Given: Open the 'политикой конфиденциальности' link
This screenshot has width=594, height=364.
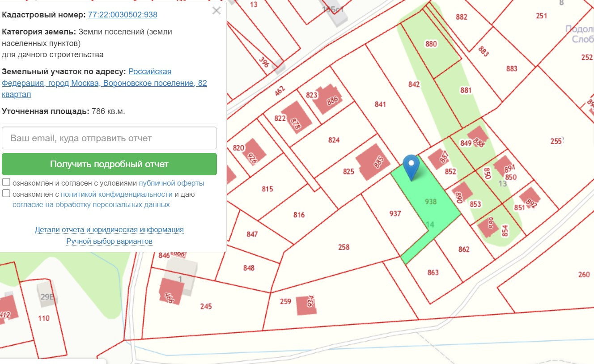Looking at the screenshot, I should click(116, 194).
